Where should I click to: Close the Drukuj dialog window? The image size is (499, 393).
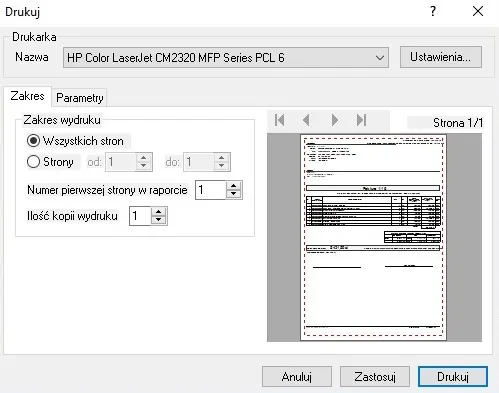pos(478,11)
